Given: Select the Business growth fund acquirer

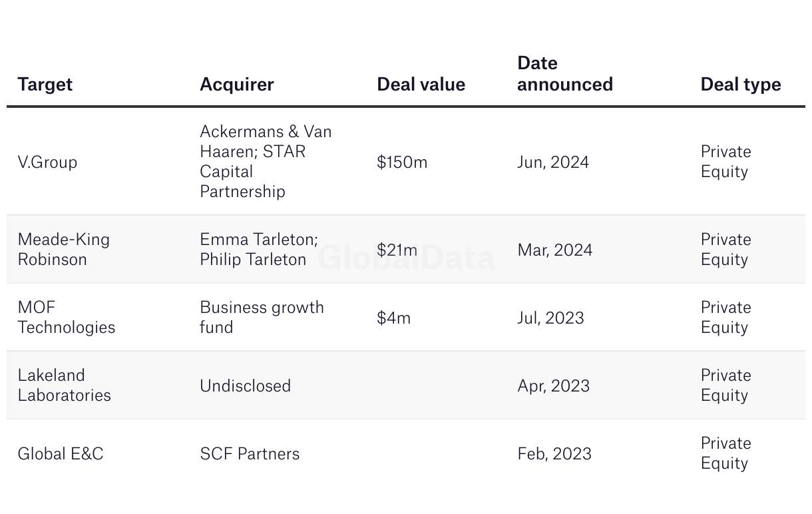Looking at the screenshot, I should [x=262, y=317].
